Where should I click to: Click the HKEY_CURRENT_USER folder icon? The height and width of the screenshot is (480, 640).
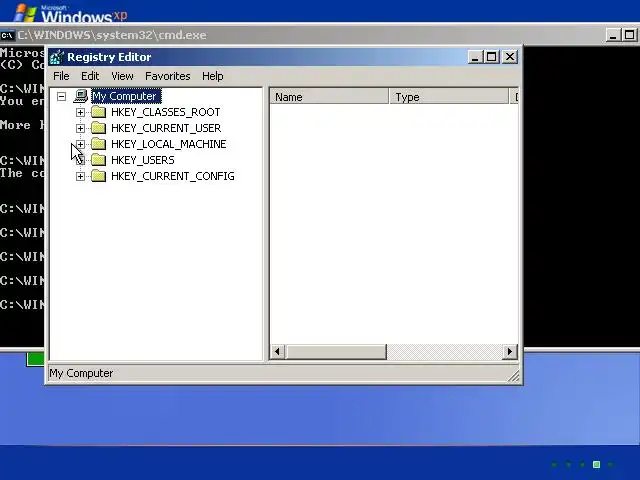tap(98, 128)
